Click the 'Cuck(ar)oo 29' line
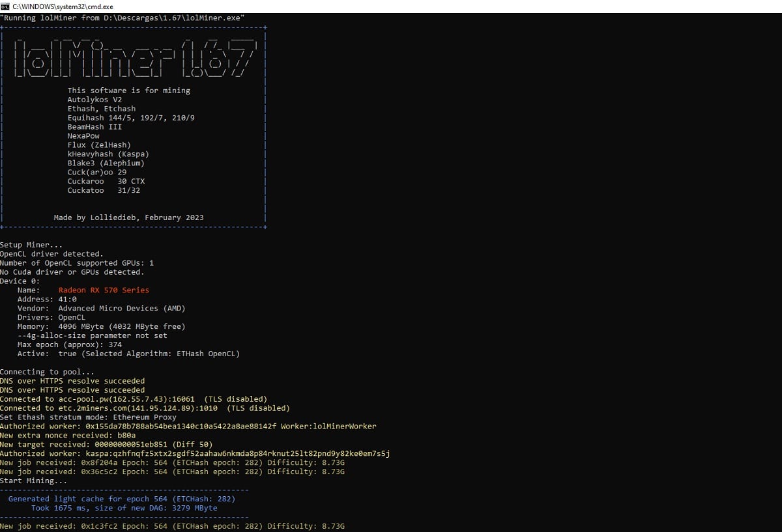 pyautogui.click(x=97, y=173)
